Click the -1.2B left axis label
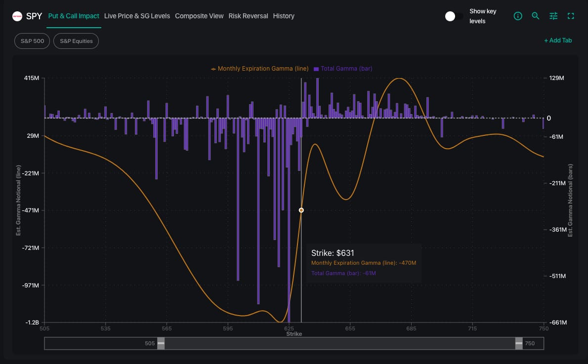The image size is (588, 364). pos(32,323)
